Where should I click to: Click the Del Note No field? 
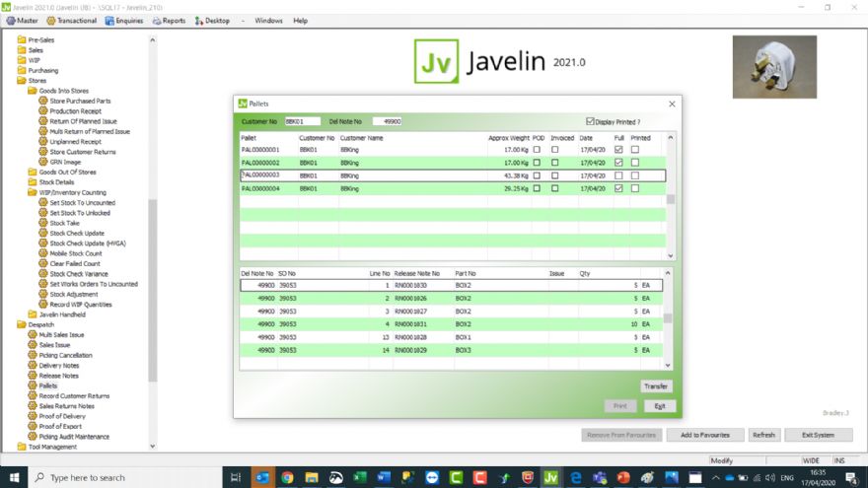point(388,121)
